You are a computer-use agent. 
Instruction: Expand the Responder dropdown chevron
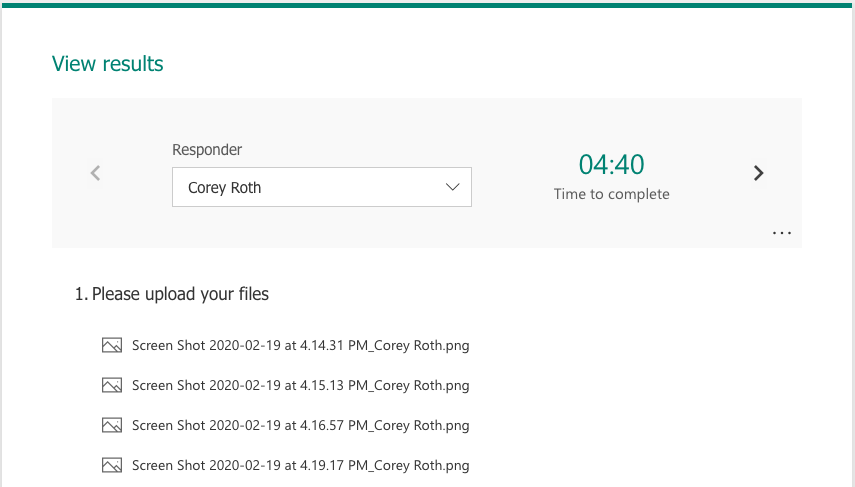[x=452, y=187]
